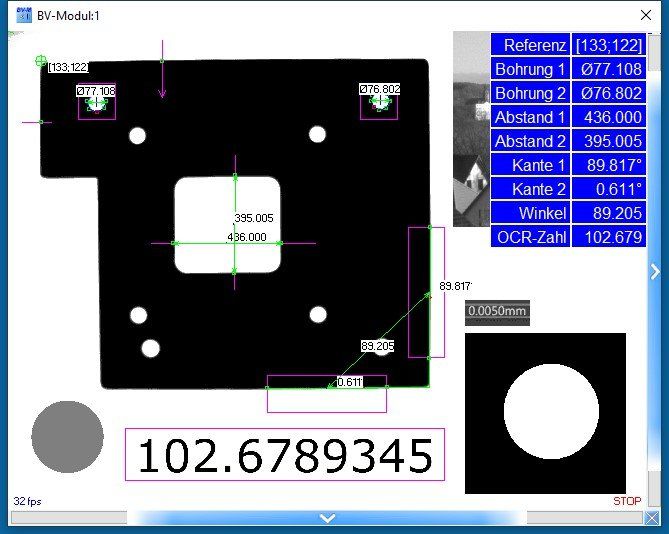Image resolution: width=669 pixels, height=534 pixels.
Task: Select the Bohrung 1 label cell
Action: (x=530, y=69)
